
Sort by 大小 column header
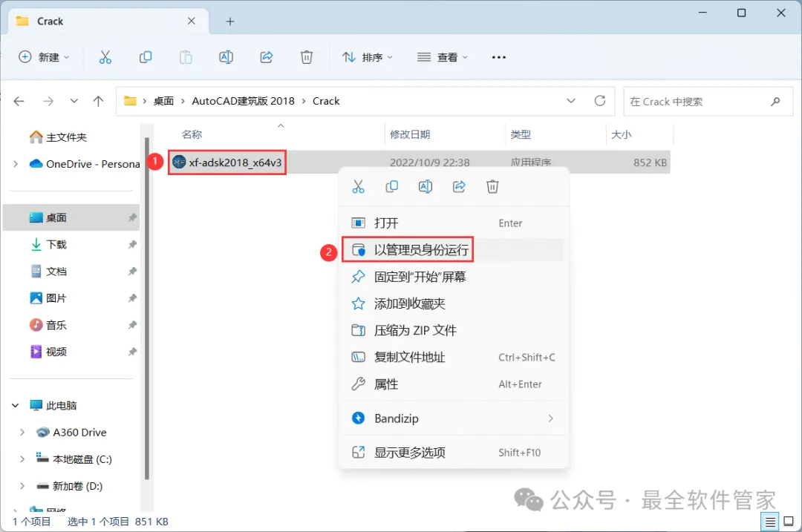pyautogui.click(x=621, y=134)
